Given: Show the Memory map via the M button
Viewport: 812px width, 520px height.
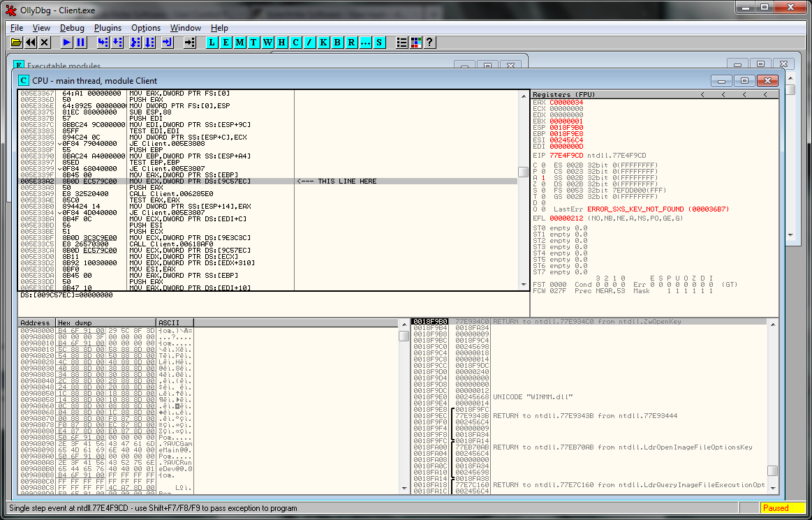Looking at the screenshot, I should coord(240,43).
